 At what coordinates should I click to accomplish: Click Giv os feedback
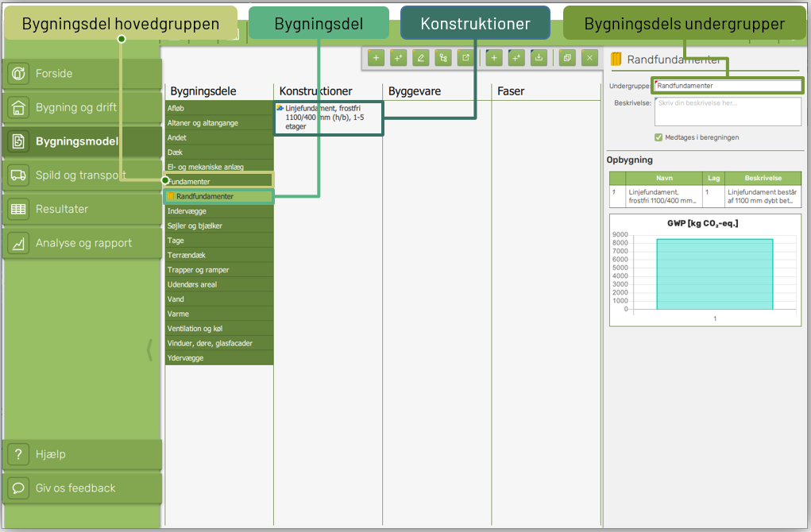click(x=83, y=488)
